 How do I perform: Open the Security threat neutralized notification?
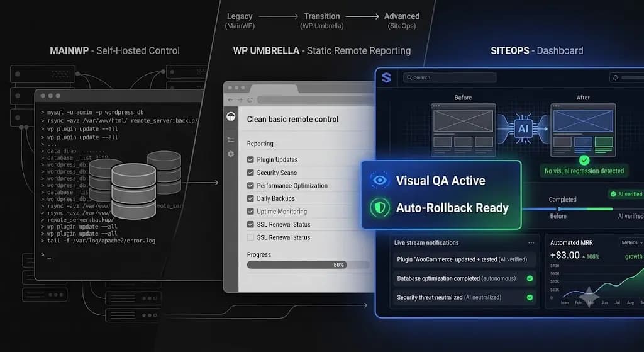[x=464, y=297]
